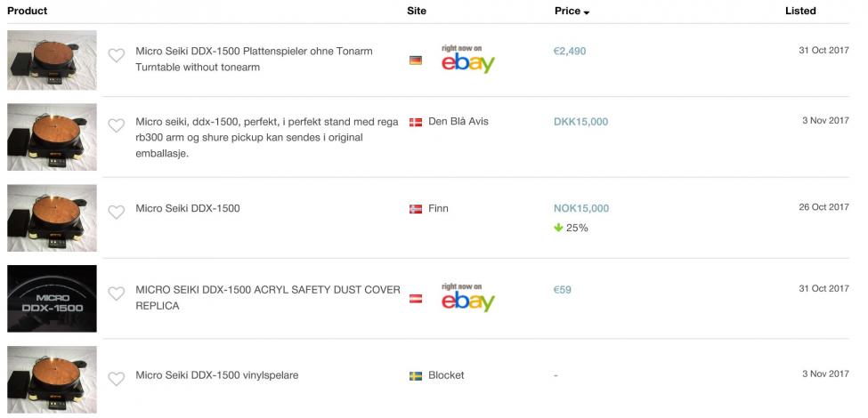Open the DKK15,000 price link
The height and width of the screenshot is (418, 868).
click(x=580, y=122)
